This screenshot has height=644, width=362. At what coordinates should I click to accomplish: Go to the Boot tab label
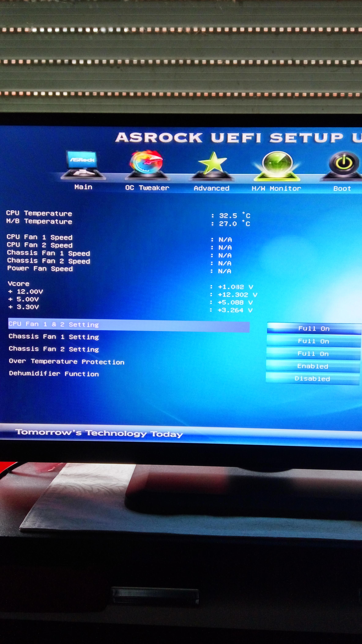point(342,188)
